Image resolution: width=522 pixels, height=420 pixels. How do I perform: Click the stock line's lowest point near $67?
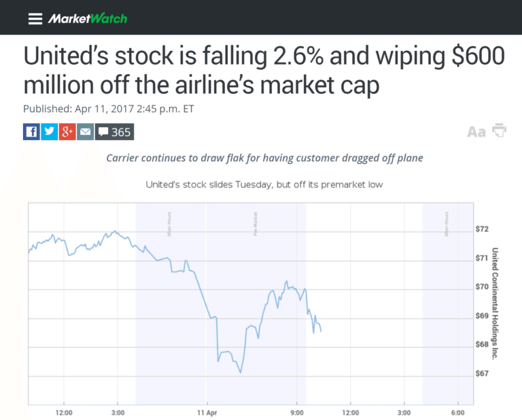241,372
